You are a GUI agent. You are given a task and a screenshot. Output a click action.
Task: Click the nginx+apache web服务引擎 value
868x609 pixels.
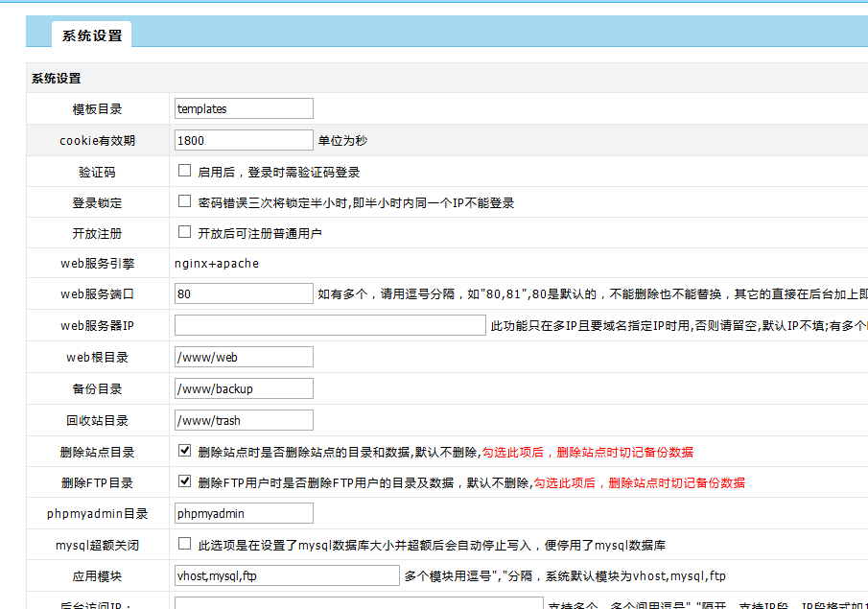[216, 263]
